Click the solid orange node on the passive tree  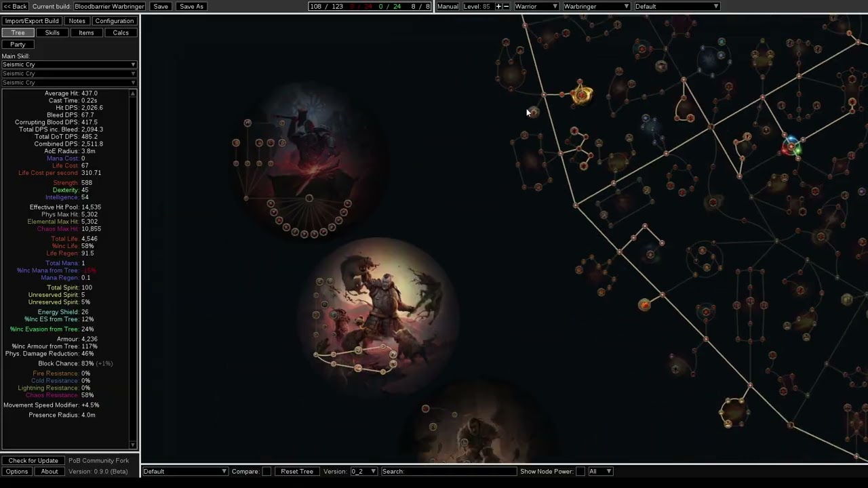click(x=644, y=305)
